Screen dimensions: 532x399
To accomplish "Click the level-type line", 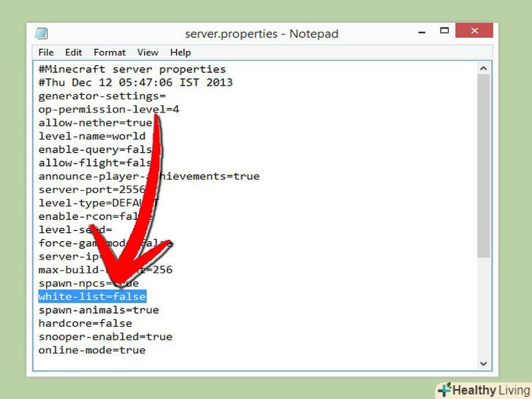I will [99, 203].
